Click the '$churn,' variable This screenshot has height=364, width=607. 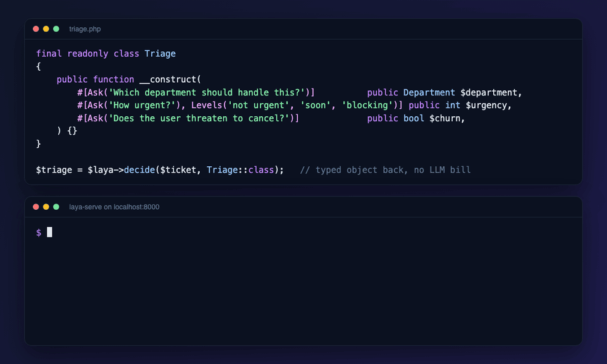(447, 118)
